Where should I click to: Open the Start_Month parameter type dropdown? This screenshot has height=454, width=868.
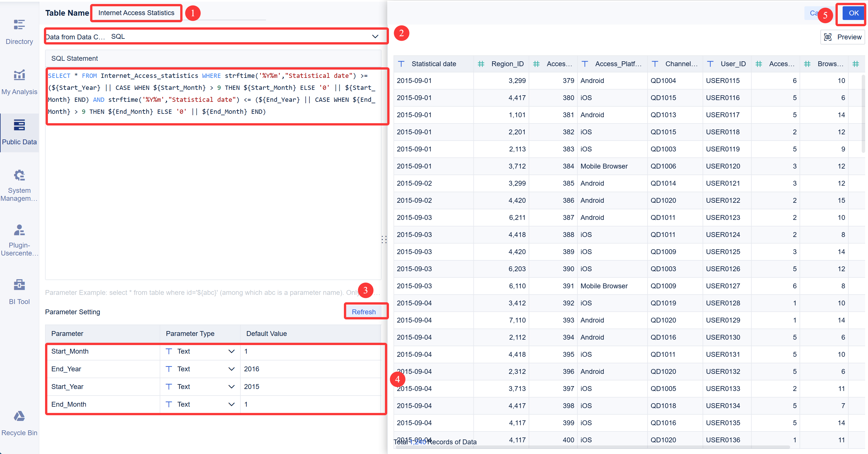pyautogui.click(x=231, y=351)
